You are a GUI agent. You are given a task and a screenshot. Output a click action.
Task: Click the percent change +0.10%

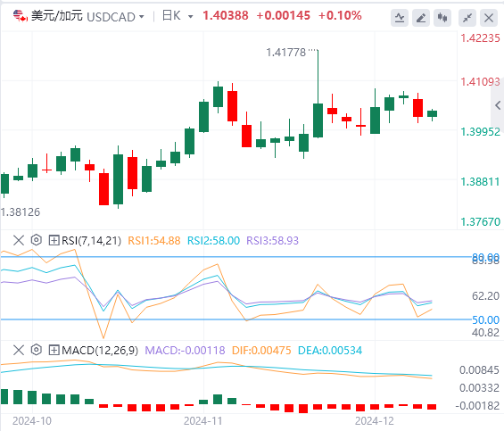pyautogui.click(x=340, y=15)
